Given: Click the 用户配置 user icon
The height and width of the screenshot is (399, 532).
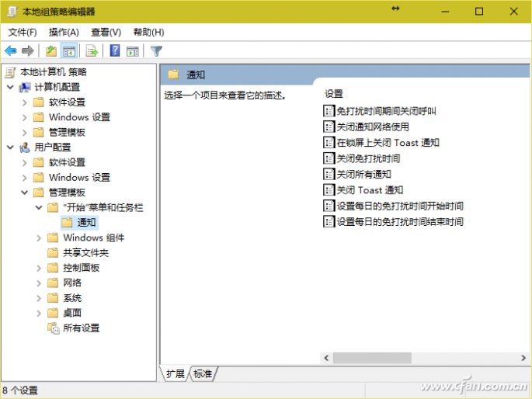Looking at the screenshot, I should pos(25,147).
